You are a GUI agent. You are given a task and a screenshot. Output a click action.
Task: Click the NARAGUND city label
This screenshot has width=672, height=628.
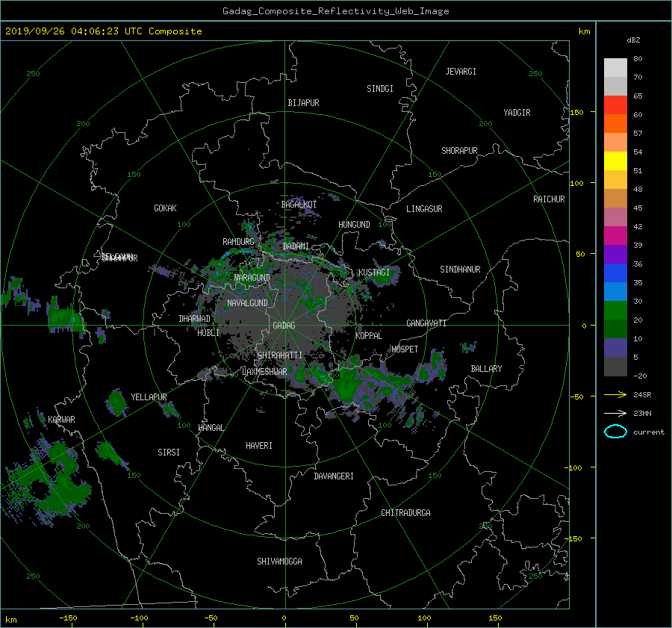(252, 278)
